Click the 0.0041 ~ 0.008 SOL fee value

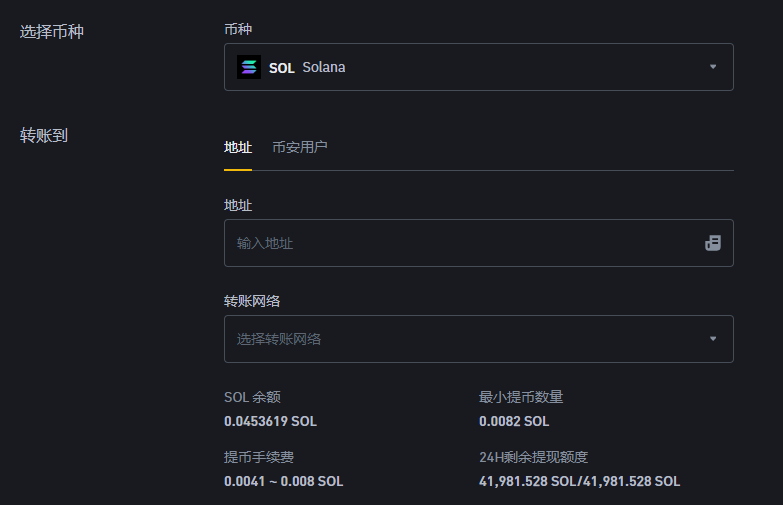click(x=283, y=481)
